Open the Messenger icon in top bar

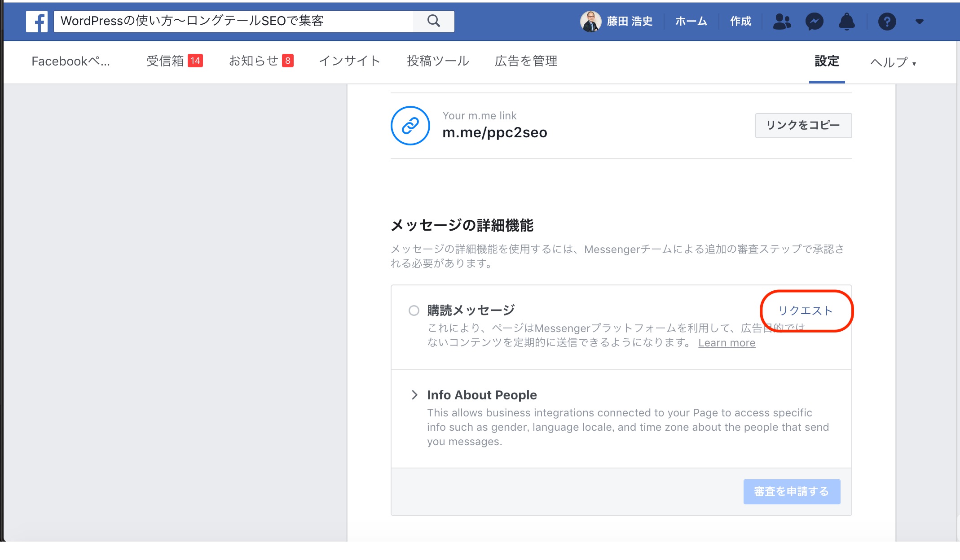pyautogui.click(x=814, y=21)
